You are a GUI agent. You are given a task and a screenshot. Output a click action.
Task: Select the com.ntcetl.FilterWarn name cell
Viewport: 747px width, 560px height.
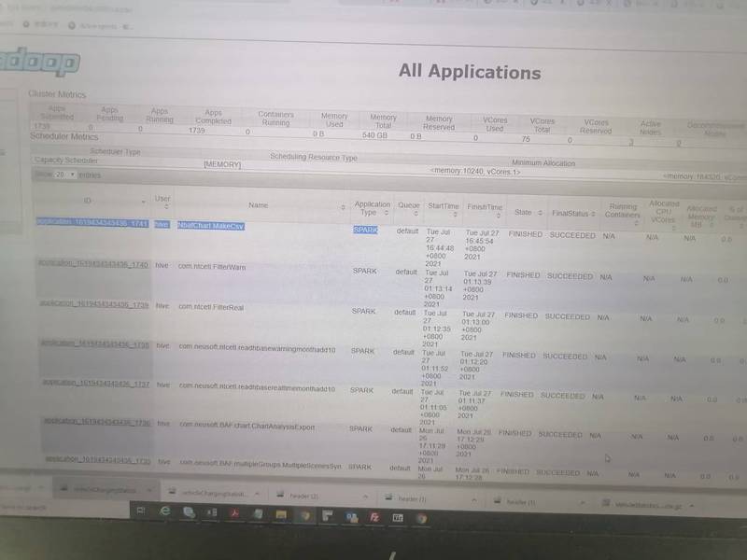click(x=212, y=267)
